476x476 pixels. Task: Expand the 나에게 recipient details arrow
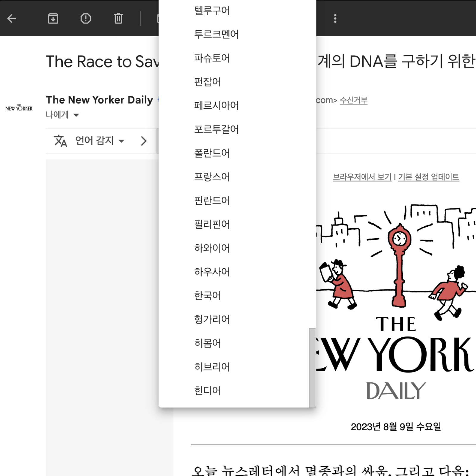(x=76, y=115)
